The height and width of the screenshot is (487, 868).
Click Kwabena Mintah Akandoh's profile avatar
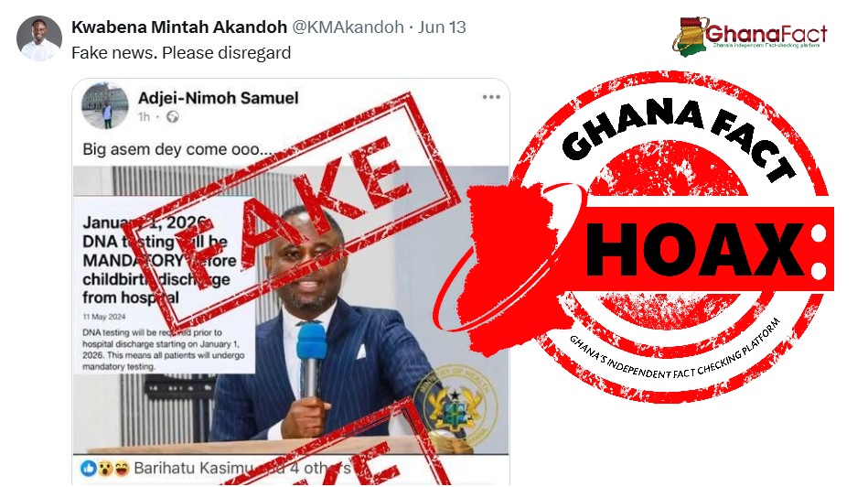(x=38, y=38)
